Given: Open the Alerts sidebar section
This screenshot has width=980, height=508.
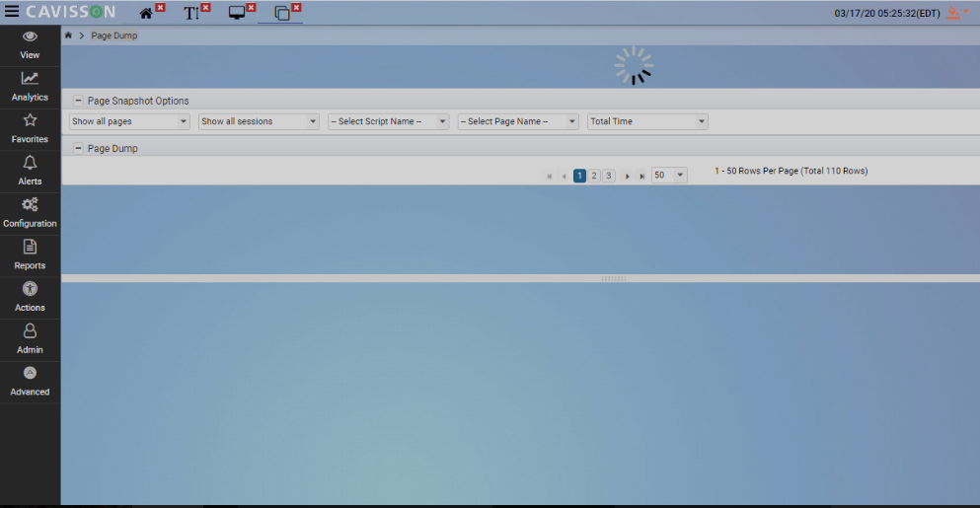Looking at the screenshot, I should pos(30,172).
